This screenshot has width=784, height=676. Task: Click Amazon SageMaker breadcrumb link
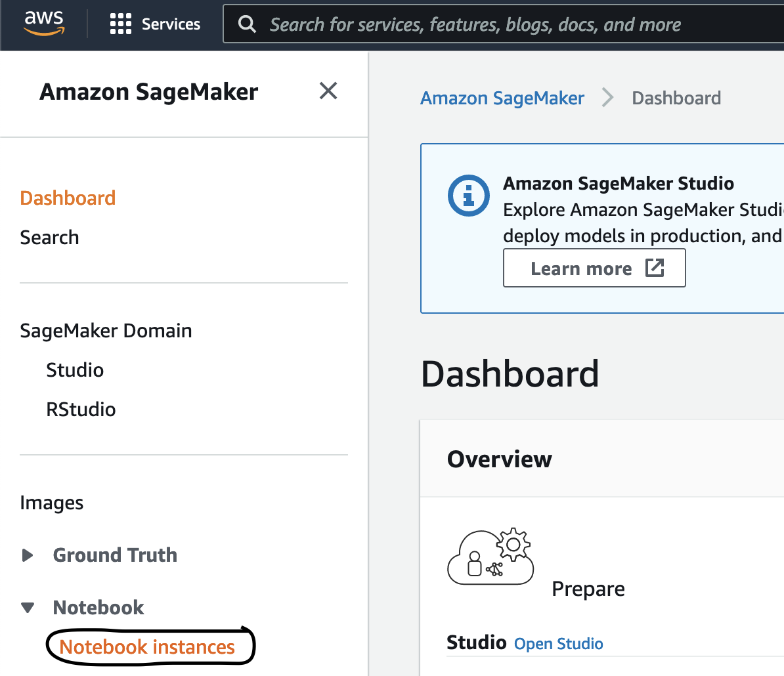(502, 98)
